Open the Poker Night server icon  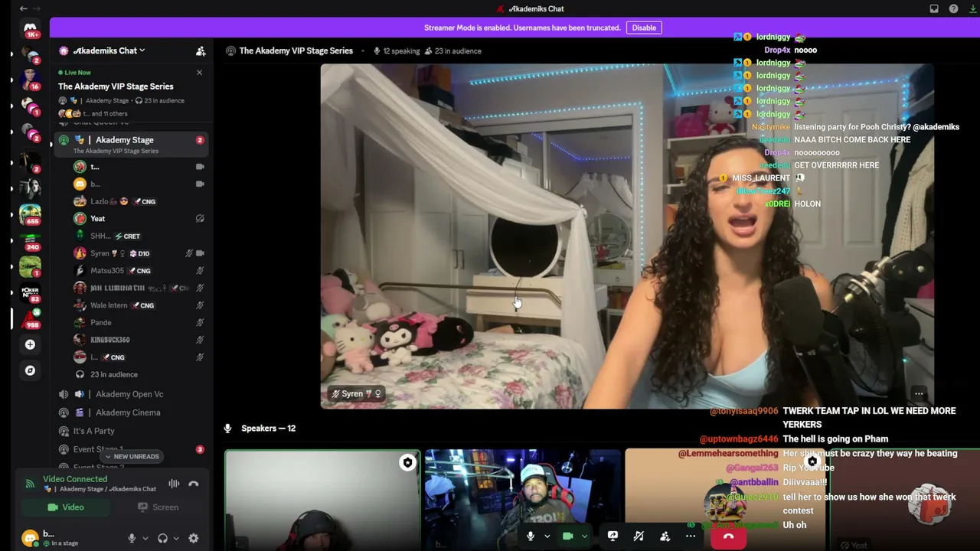click(x=30, y=292)
